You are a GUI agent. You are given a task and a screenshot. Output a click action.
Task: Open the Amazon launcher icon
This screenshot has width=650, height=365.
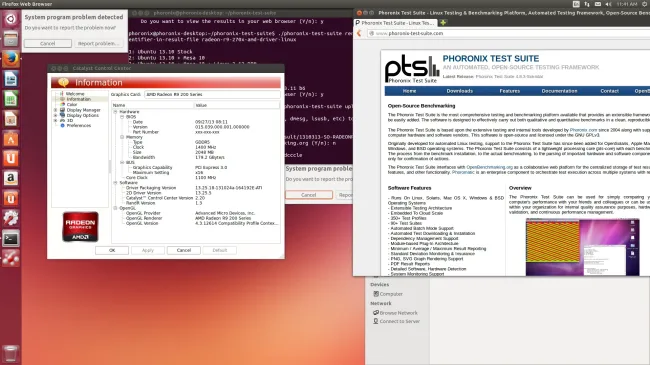pyautogui.click(x=11, y=178)
